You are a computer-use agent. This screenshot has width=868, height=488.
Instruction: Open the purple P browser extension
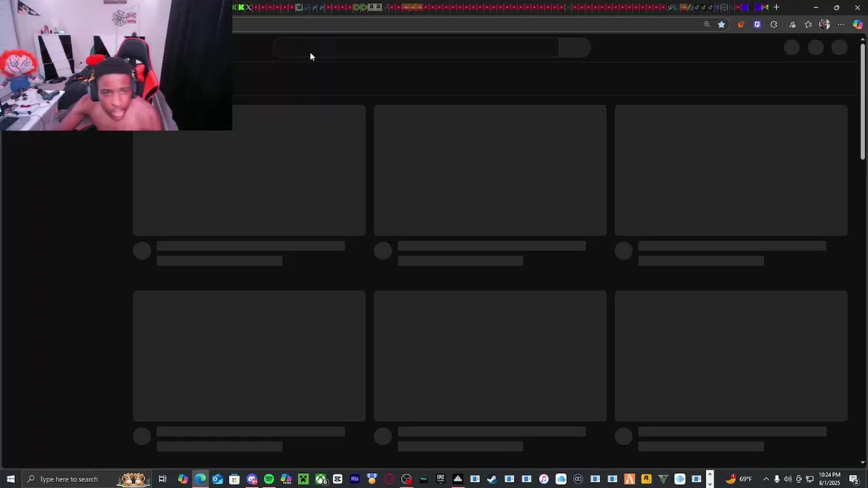pos(757,24)
